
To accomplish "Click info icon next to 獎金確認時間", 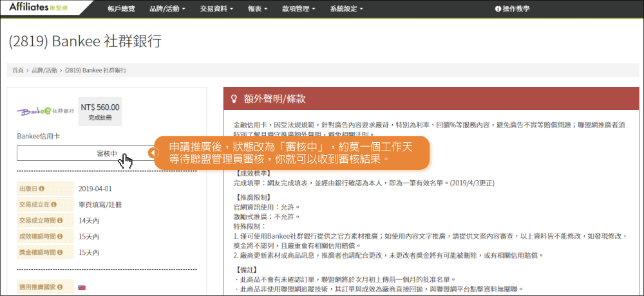I will pyautogui.click(x=60, y=252).
